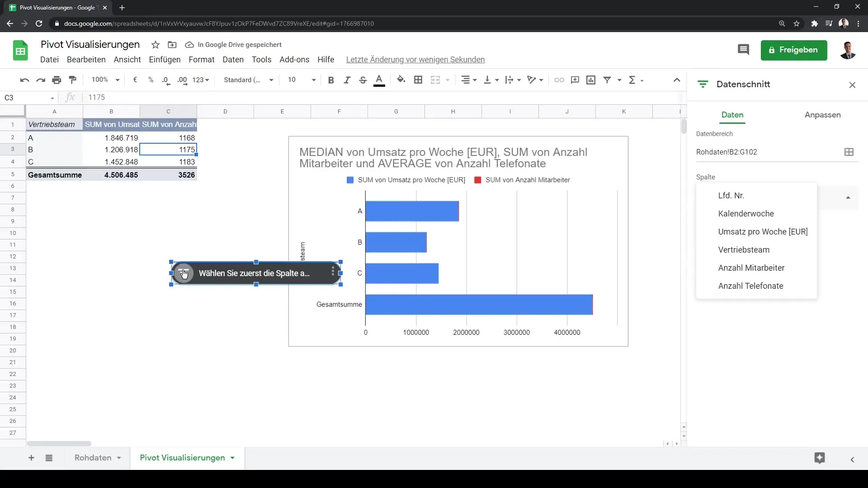Insert a chart
Viewport: 868px width, 488px height.
click(x=591, y=80)
